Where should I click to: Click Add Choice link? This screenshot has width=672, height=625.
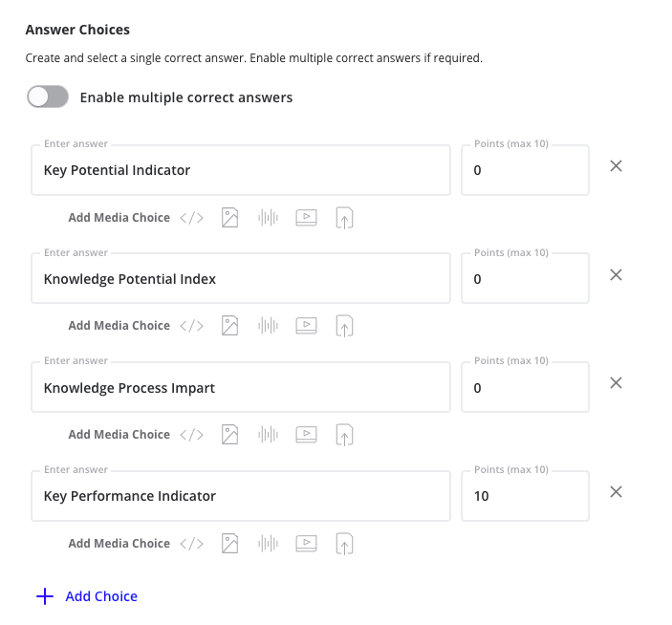tap(101, 596)
